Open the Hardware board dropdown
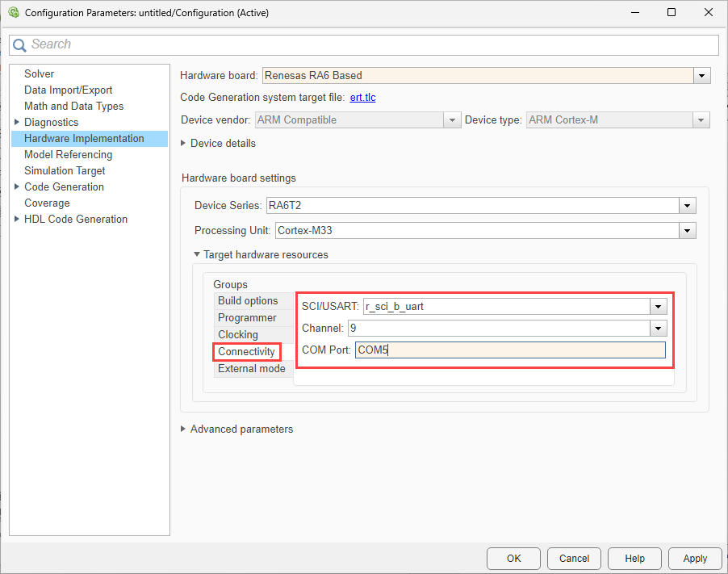This screenshot has width=728, height=574. [x=702, y=76]
